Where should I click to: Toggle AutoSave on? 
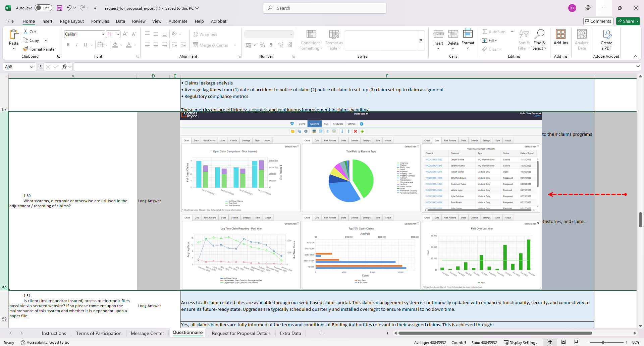pyautogui.click(x=43, y=8)
